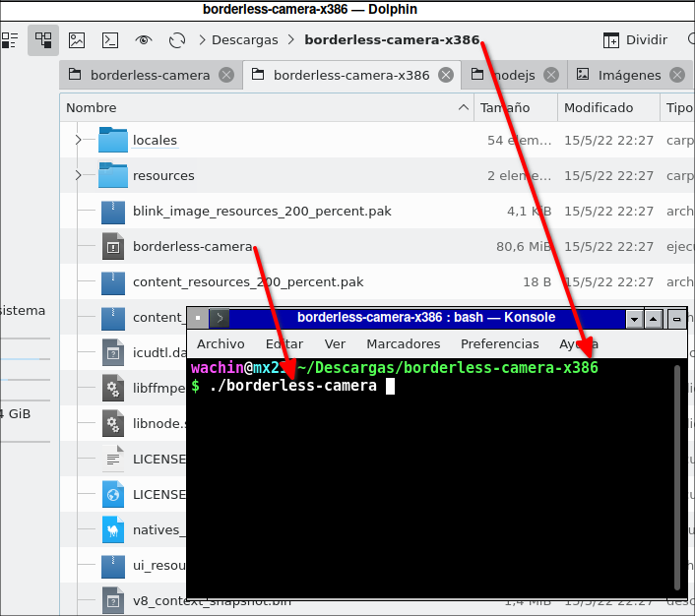Screen dimensions: 695x616
Task: Switch to the Imágenes tab
Action: (x=629, y=76)
